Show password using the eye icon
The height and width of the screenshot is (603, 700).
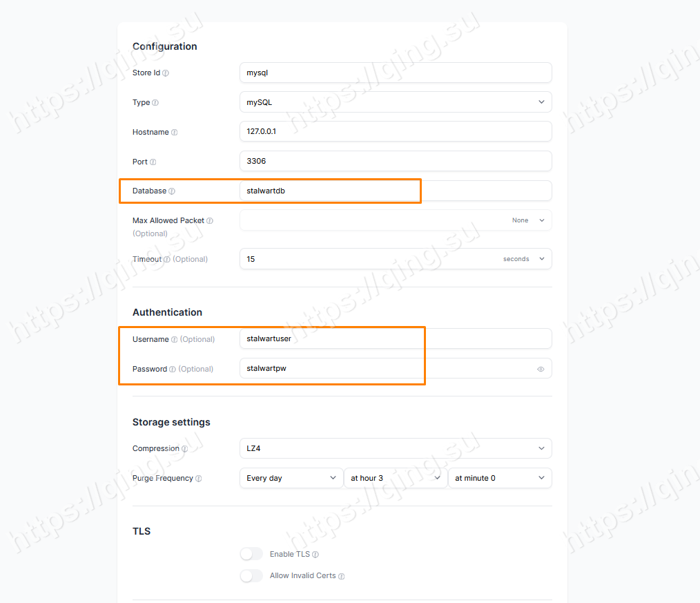(x=541, y=369)
